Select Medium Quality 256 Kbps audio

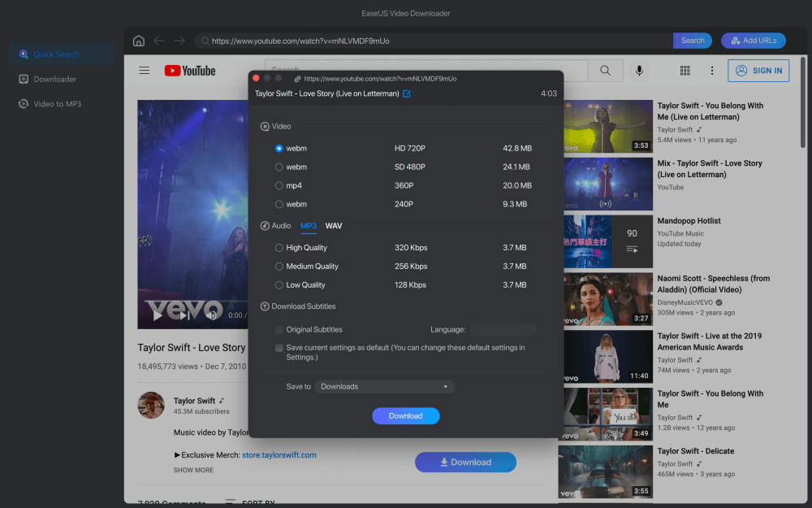pos(279,267)
